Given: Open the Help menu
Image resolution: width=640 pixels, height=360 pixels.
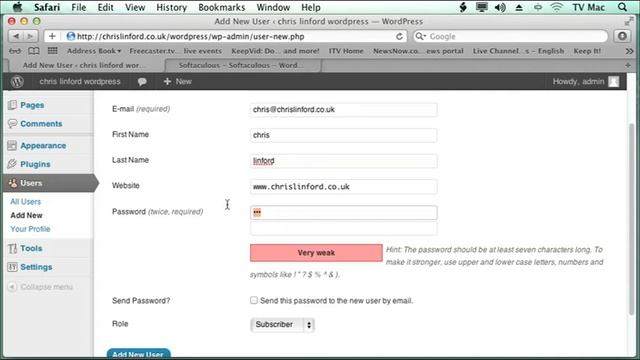Looking at the screenshot, I should coord(311,7).
